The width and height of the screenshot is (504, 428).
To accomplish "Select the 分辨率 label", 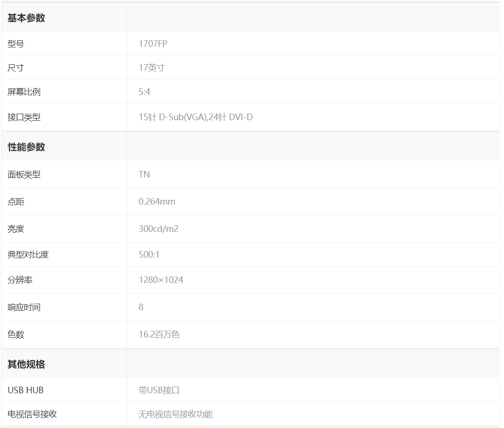I will point(20,280).
